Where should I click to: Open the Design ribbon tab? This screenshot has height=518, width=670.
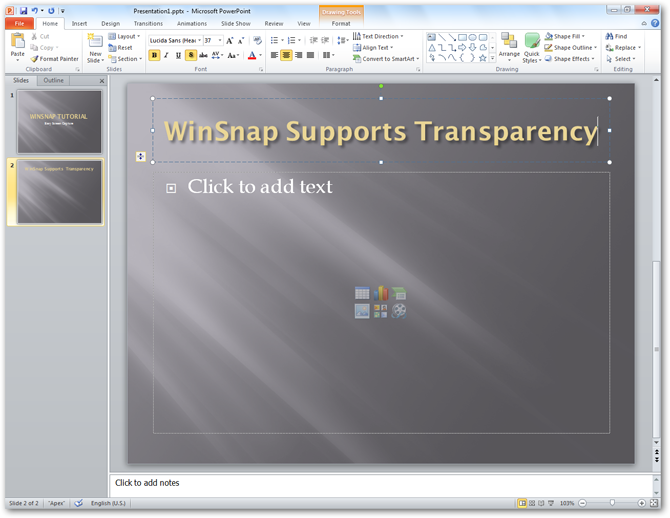[x=111, y=24]
